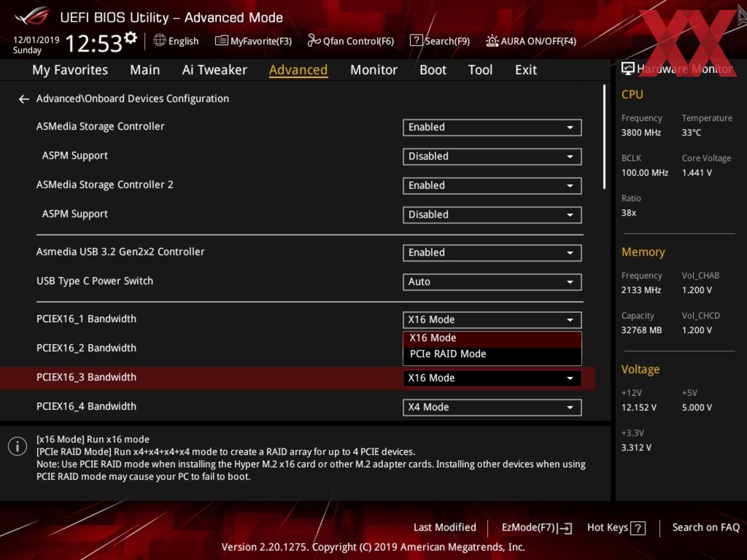Click BCLK value 100.00 MHz
The width and height of the screenshot is (747, 560).
tap(645, 173)
